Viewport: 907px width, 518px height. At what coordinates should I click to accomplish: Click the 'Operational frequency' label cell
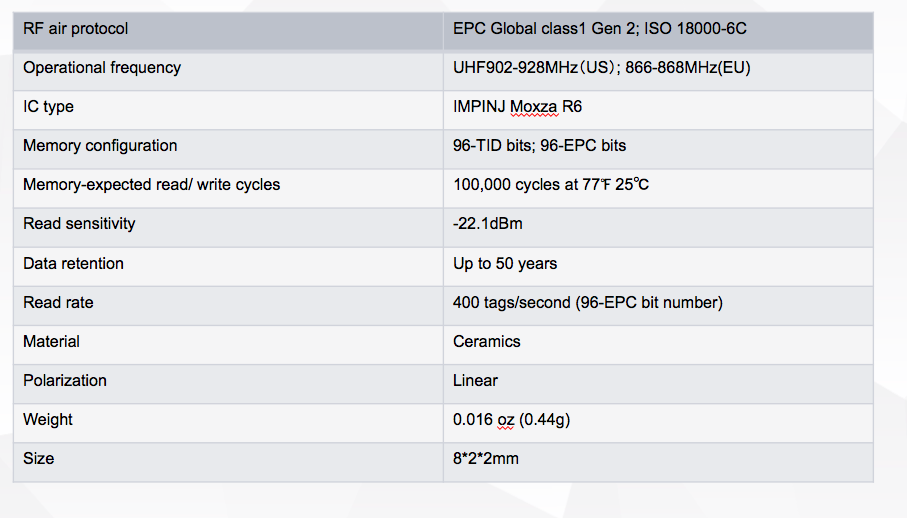pyautogui.click(x=102, y=68)
